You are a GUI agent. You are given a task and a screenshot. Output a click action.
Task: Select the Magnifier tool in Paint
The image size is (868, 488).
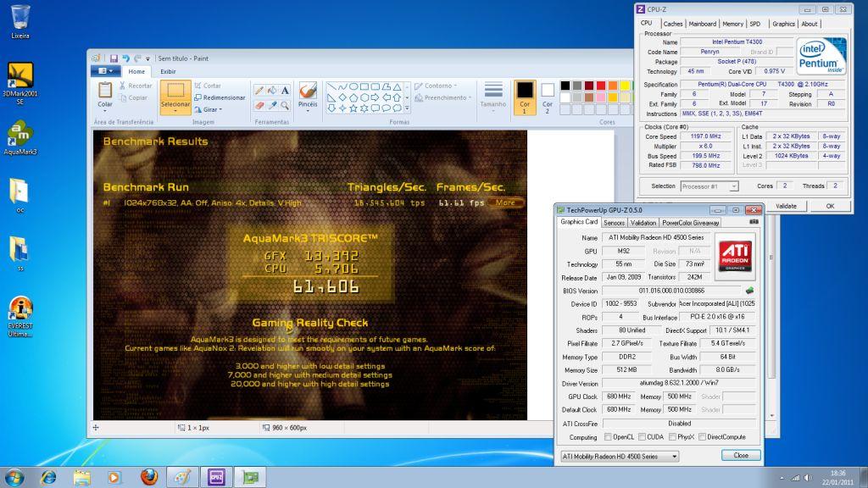[285, 104]
